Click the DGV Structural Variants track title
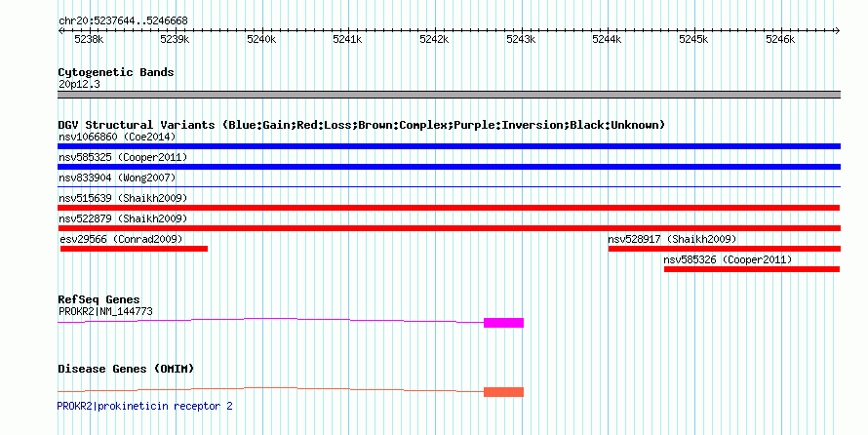The height and width of the screenshot is (435, 868). tap(362, 125)
